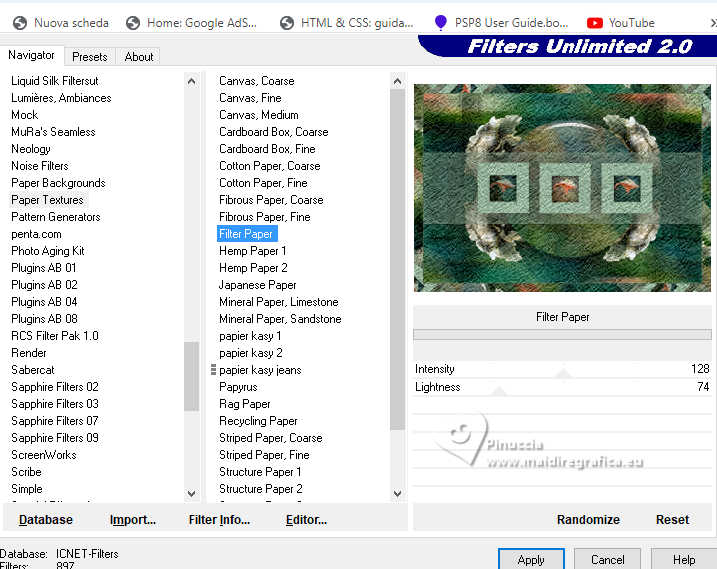Screen dimensions: 717x569
Task: Select Plugins AB 08 category
Action: click(44, 319)
